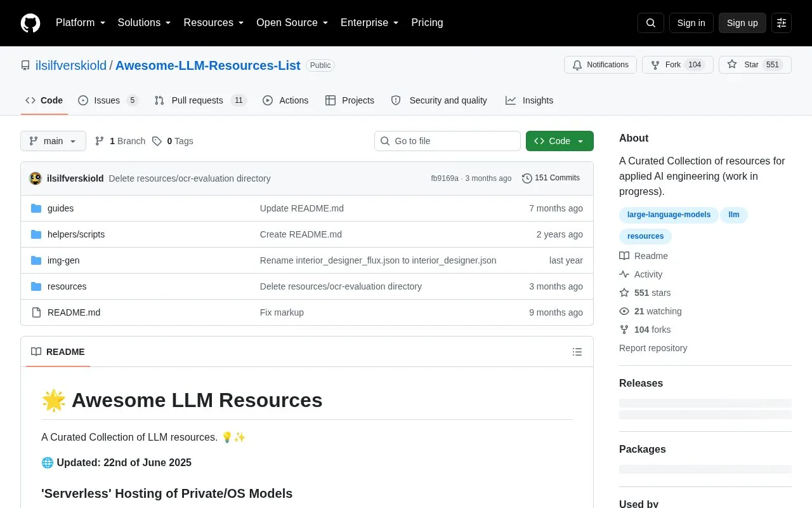Open the main branch selector dropdown

click(x=53, y=141)
